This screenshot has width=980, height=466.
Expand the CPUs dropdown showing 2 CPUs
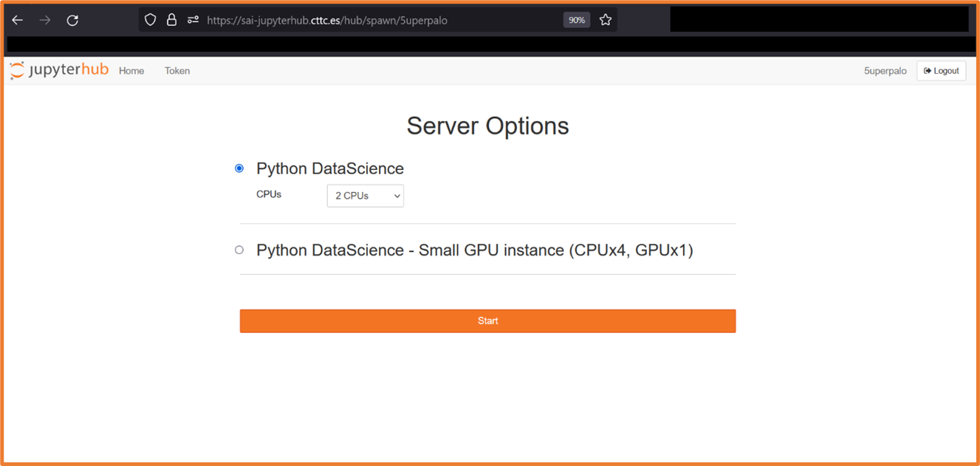[x=366, y=196]
